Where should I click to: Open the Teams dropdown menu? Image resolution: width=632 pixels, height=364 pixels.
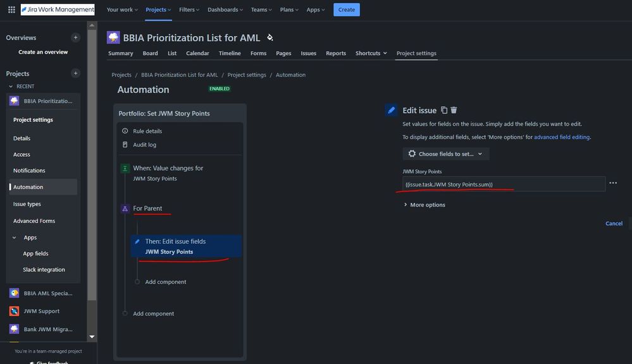(x=261, y=9)
